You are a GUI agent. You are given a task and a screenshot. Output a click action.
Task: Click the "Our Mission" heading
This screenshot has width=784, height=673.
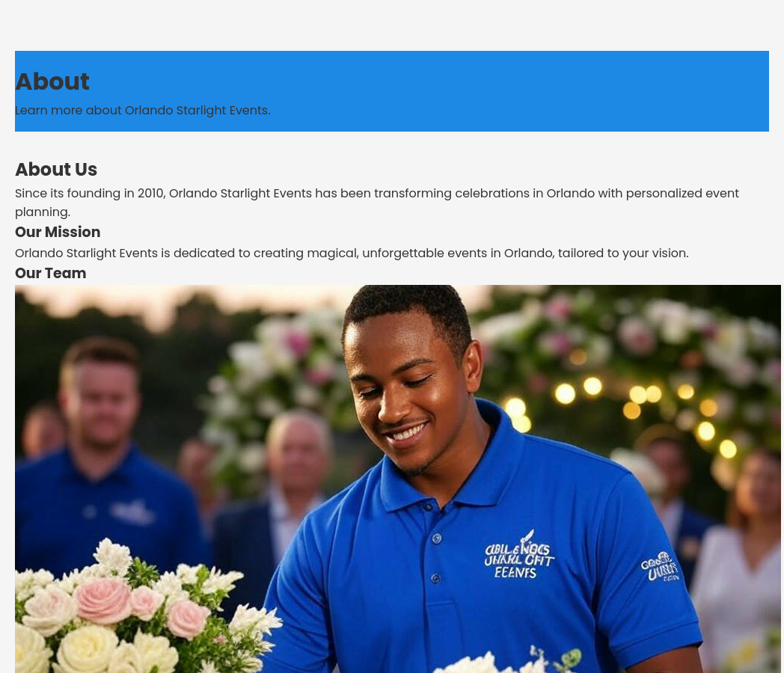pyautogui.click(x=58, y=232)
